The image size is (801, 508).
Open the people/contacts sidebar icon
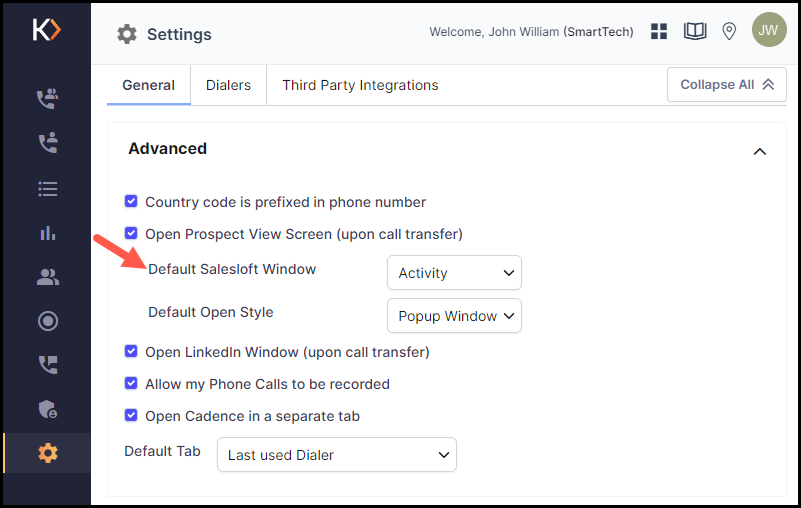(x=48, y=277)
